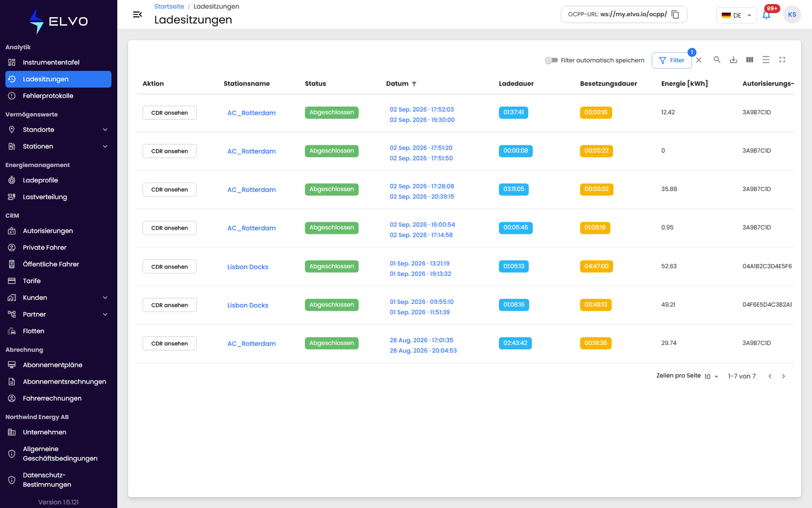This screenshot has width=812, height=508.
Task: Open the column visibility settings icon
Action: coord(750,59)
